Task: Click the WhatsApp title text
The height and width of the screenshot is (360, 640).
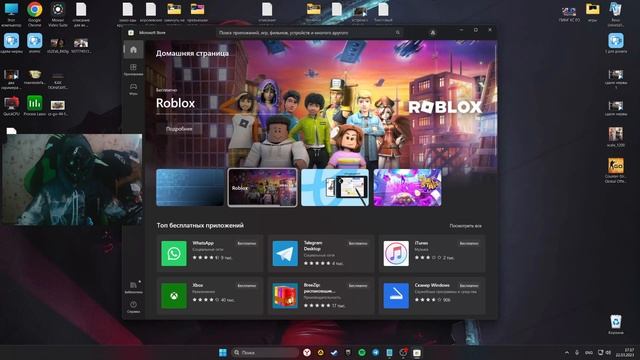Action: pos(203,243)
